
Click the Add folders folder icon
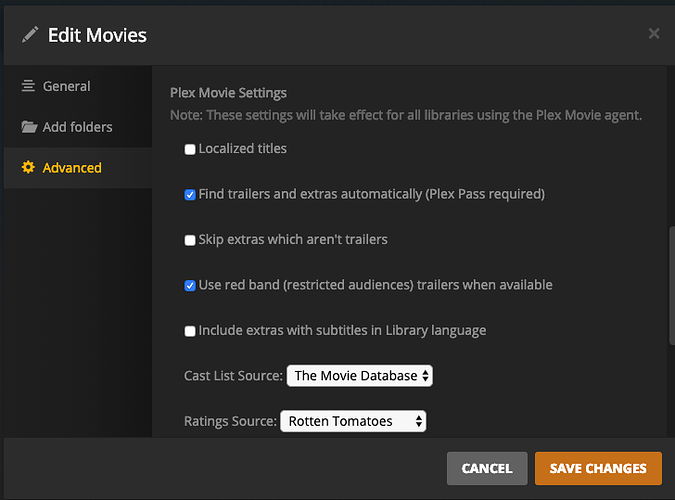click(x=29, y=127)
